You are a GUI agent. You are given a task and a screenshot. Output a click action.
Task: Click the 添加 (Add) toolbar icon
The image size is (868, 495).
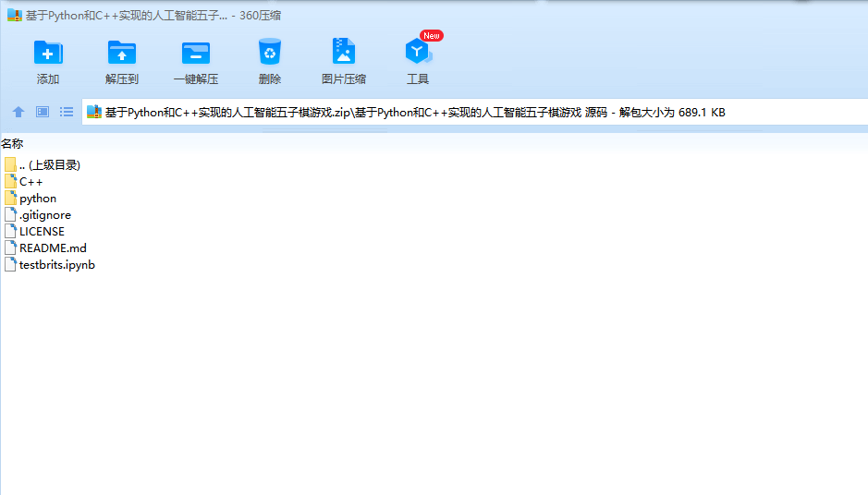point(48,53)
